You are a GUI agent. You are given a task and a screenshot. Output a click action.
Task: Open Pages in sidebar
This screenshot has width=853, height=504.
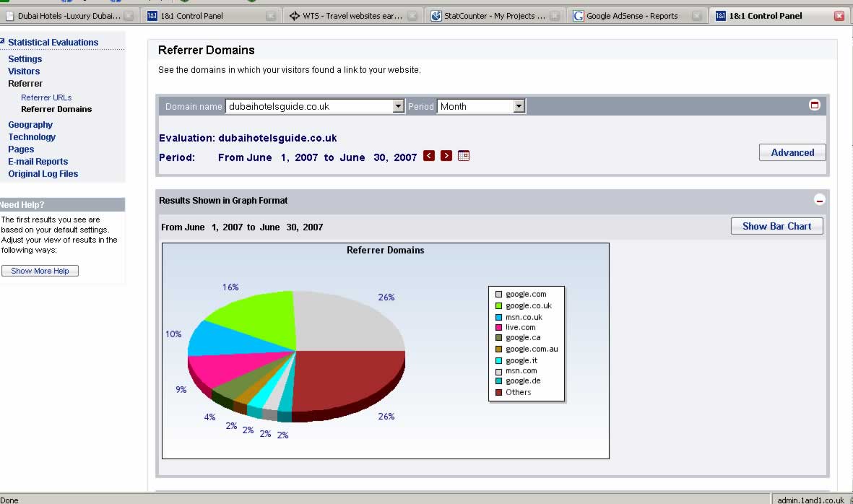pos(21,149)
